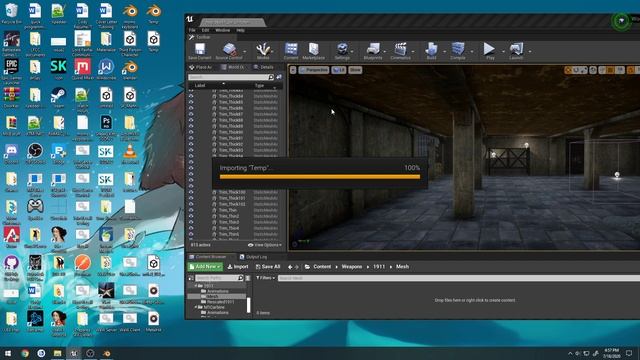Open the Blueprints dropdown arrow
Image resolution: width=640 pixels, height=360 pixels.
click(384, 51)
